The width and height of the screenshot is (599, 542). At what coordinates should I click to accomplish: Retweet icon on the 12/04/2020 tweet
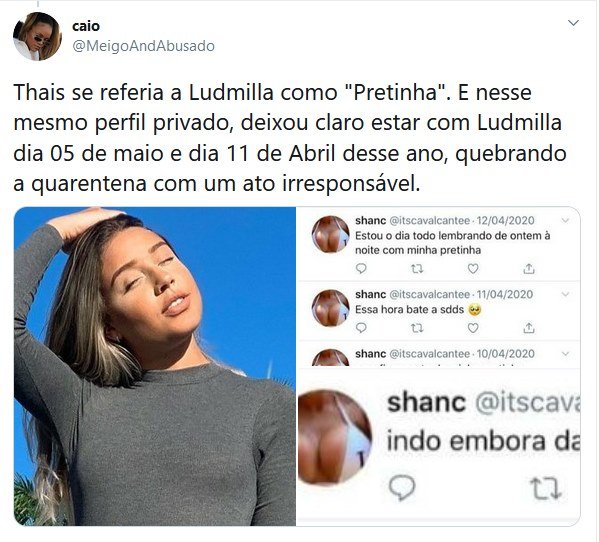[x=417, y=269]
